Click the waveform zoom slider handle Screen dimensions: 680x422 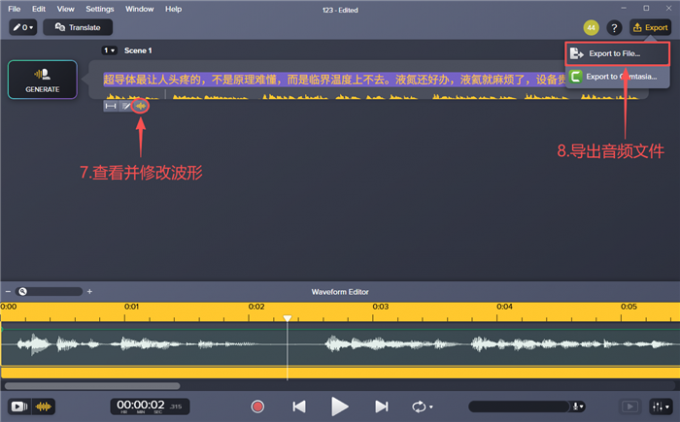tap(23, 291)
